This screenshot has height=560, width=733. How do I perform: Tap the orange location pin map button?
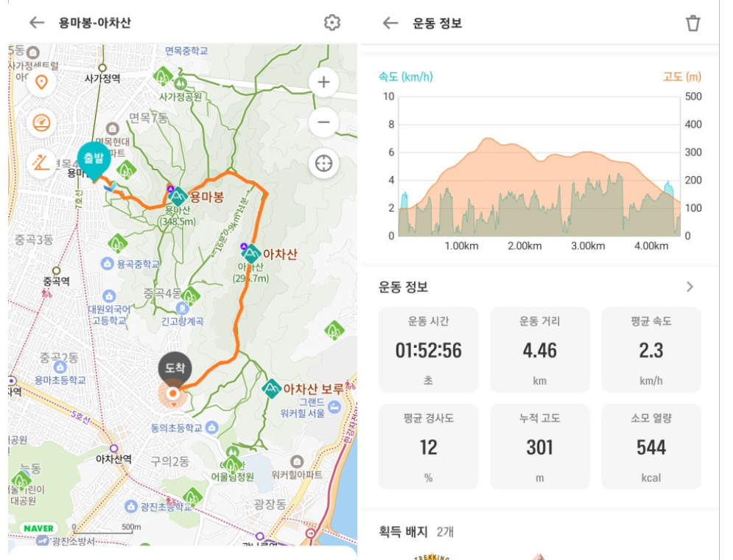(x=42, y=83)
